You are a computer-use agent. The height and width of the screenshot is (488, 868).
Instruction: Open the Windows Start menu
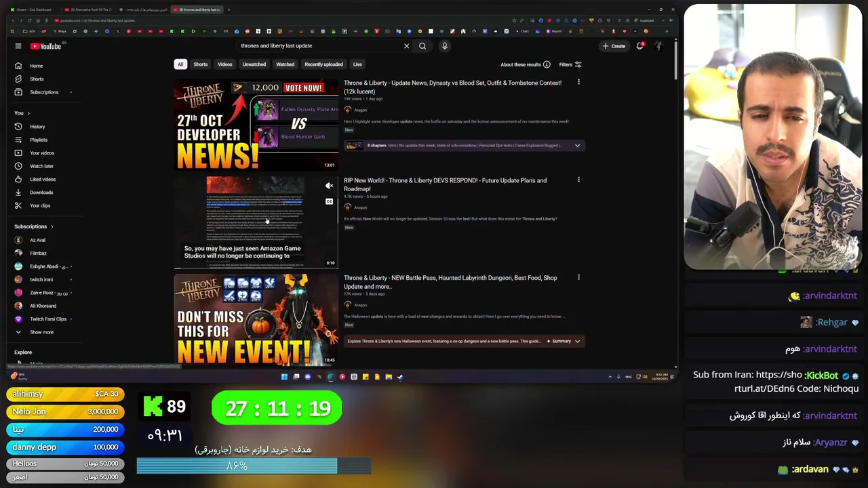click(x=284, y=377)
